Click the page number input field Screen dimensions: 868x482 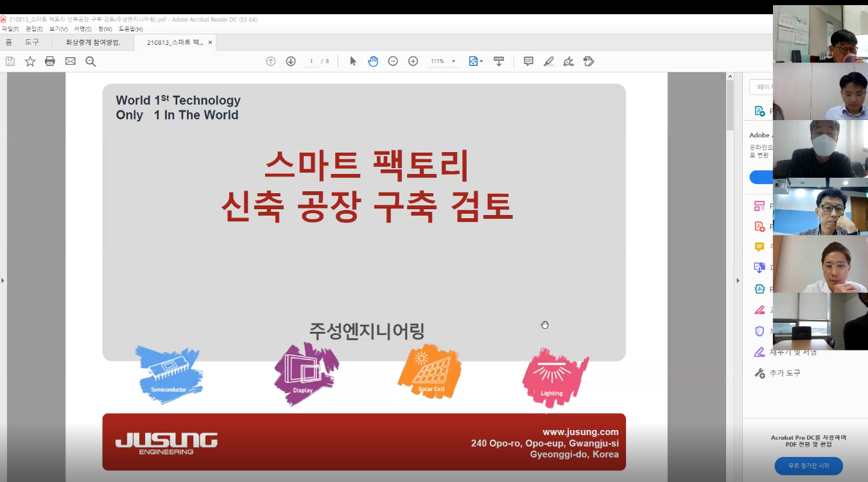(x=312, y=61)
